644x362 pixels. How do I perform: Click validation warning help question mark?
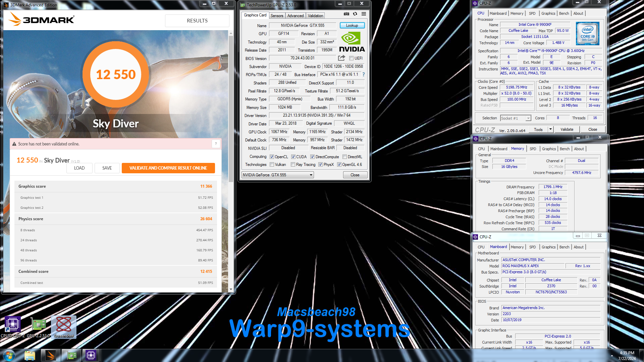216,143
